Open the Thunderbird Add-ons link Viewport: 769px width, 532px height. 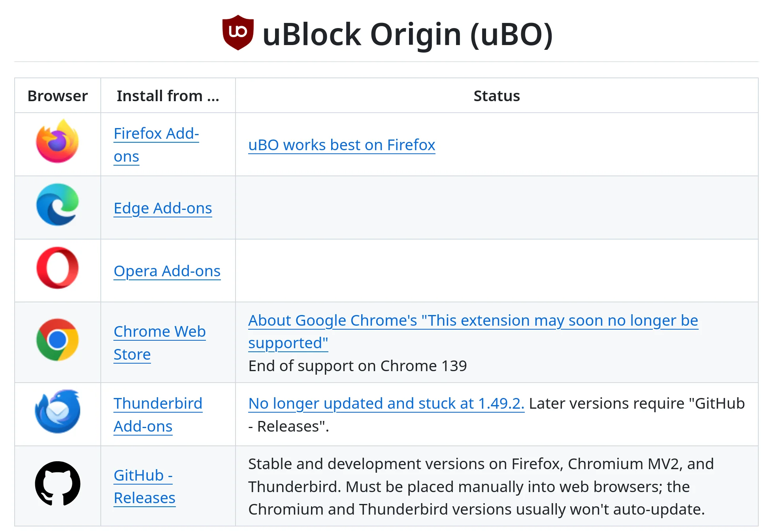click(158, 414)
